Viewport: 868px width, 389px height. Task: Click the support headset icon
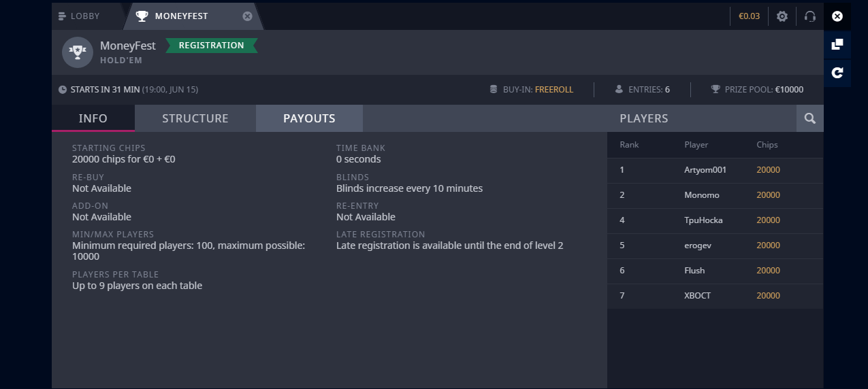click(809, 16)
